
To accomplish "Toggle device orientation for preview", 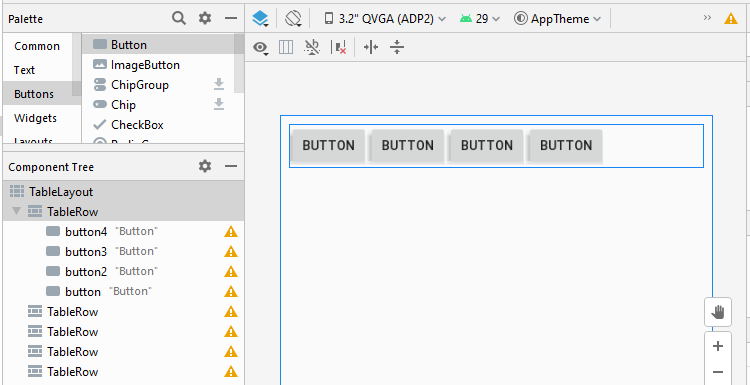I will pos(293,19).
